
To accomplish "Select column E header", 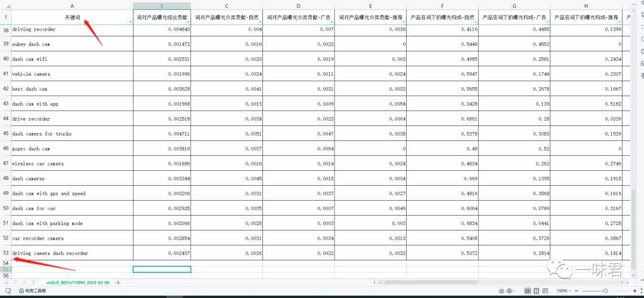I will (x=370, y=6).
